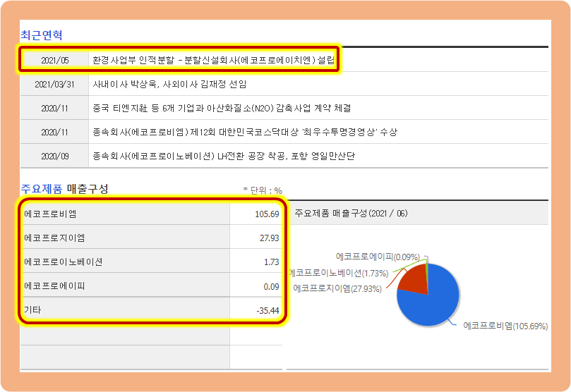This screenshot has height=392, width=571.
Task: Select the 에코프로지이엠 table row label
Action: (54, 238)
